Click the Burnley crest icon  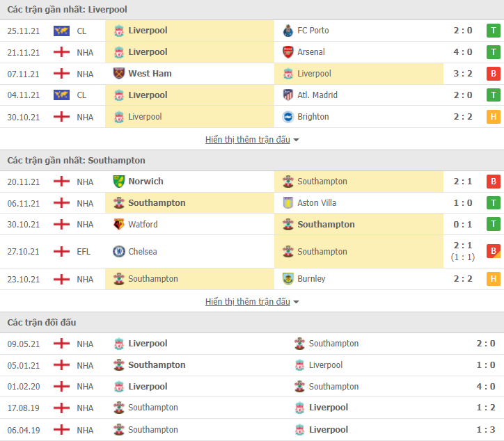pos(288,279)
